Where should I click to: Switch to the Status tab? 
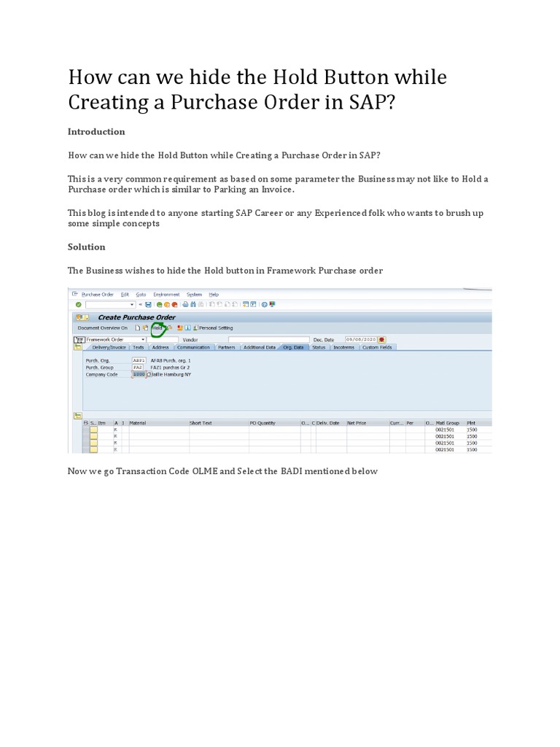319,347
